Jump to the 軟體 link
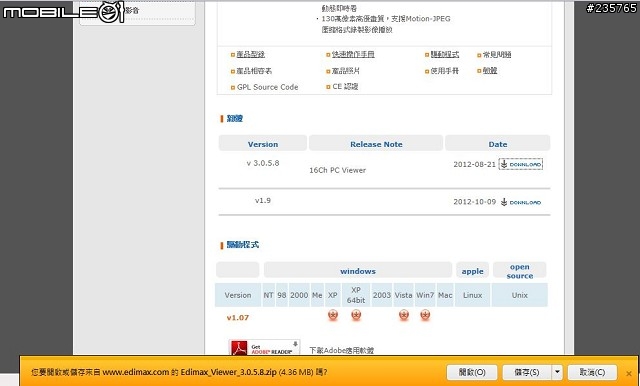The height and width of the screenshot is (386, 640). (x=490, y=71)
